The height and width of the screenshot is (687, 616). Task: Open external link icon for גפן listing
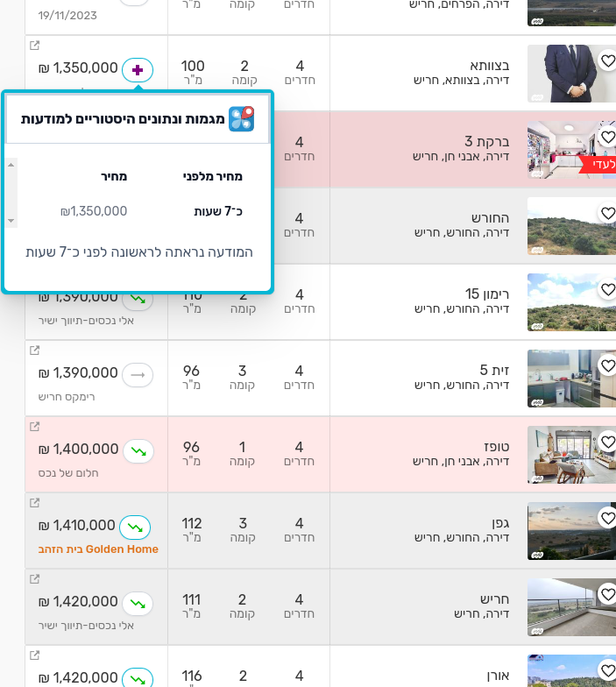coord(35,503)
